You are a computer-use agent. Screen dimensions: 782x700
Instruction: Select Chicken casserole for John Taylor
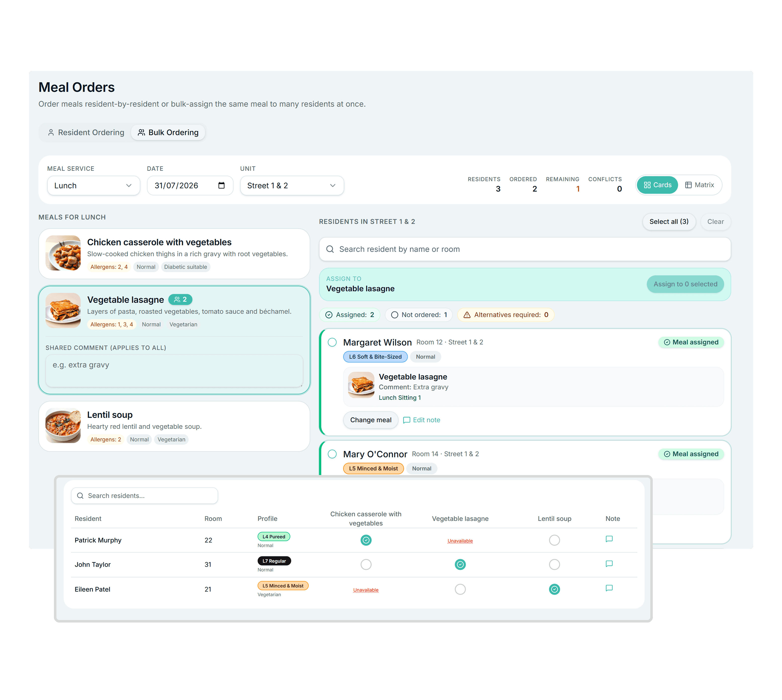[366, 565]
